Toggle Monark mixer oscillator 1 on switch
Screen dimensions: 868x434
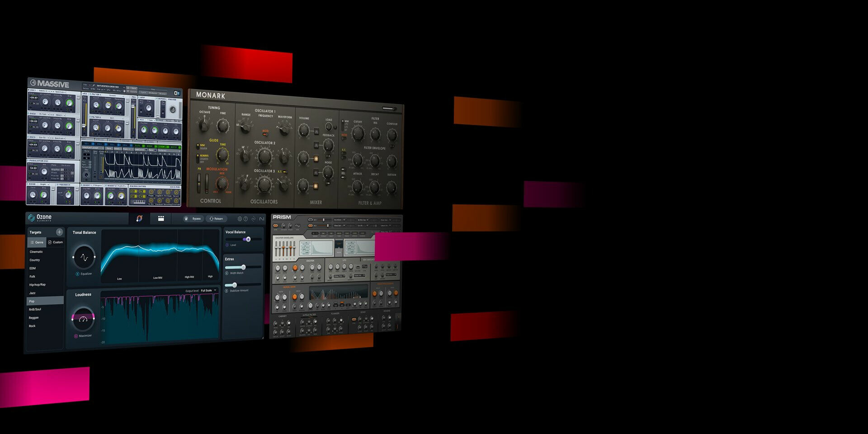316,131
